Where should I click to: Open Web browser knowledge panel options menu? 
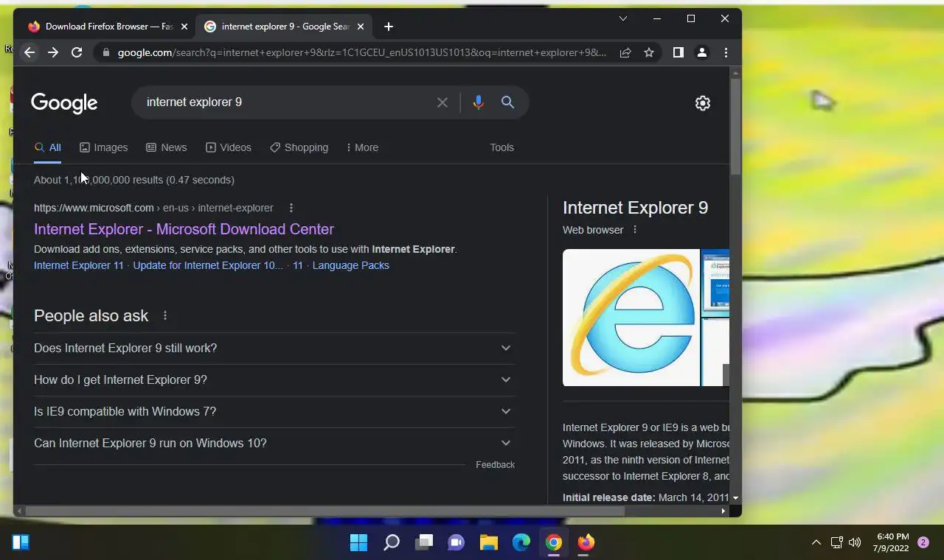point(635,230)
